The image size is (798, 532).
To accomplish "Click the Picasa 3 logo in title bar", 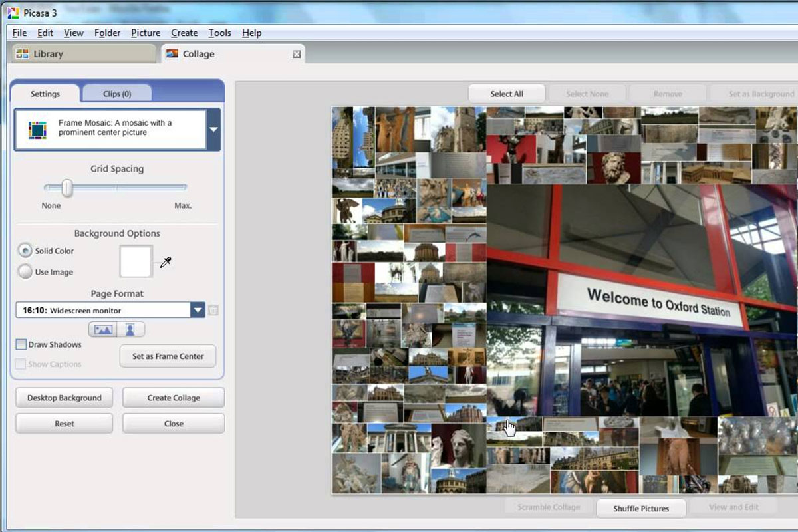I will [12, 14].
